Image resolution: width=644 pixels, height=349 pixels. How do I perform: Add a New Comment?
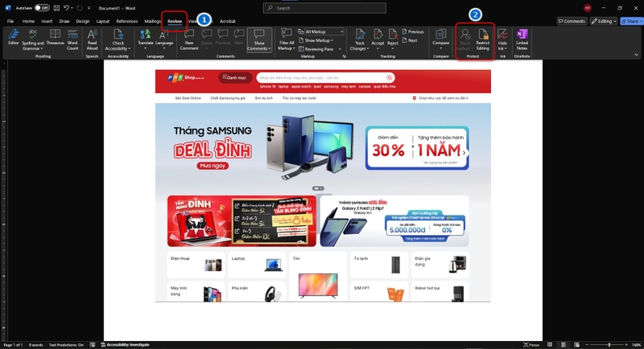pyautogui.click(x=189, y=39)
